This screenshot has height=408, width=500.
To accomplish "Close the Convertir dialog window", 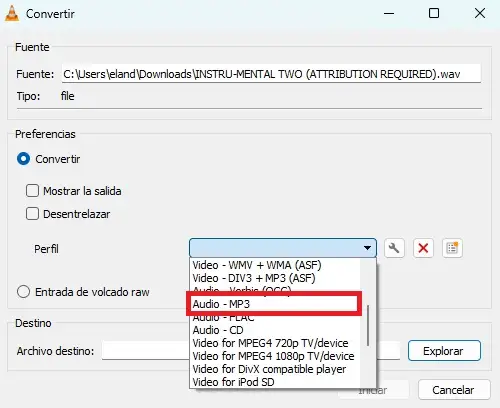I will [x=480, y=13].
